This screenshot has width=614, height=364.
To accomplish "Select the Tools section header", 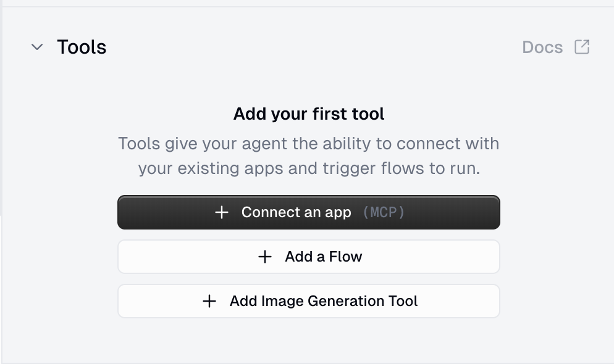I will coord(82,46).
